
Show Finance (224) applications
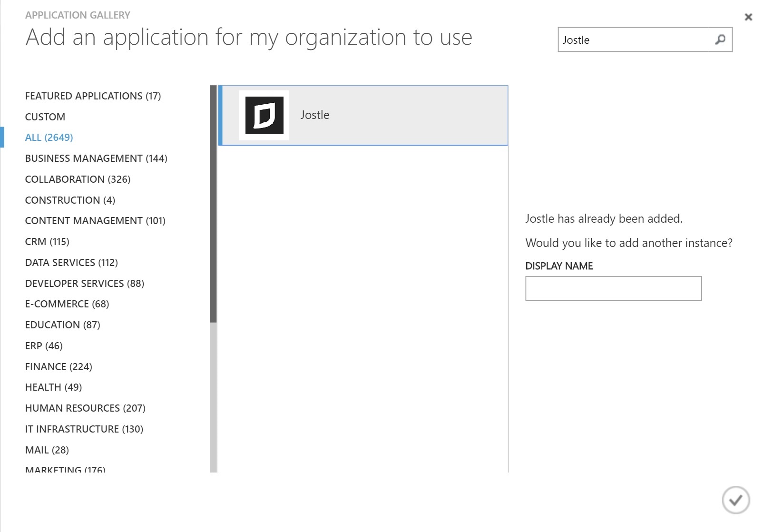[59, 367]
